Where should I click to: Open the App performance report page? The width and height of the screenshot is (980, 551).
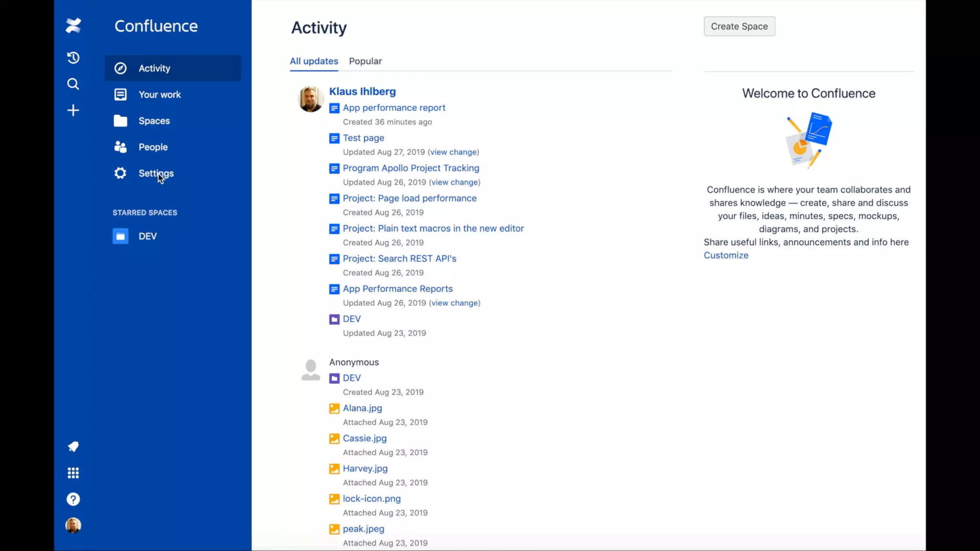tap(394, 108)
